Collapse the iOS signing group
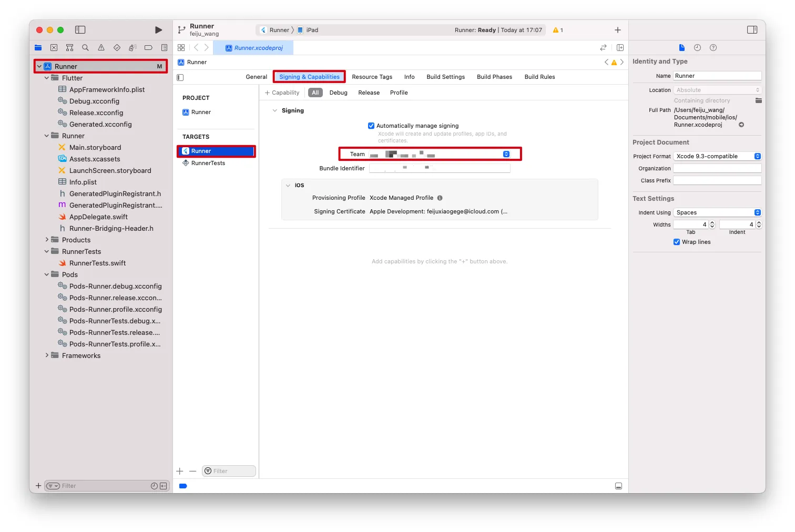 pos(288,186)
